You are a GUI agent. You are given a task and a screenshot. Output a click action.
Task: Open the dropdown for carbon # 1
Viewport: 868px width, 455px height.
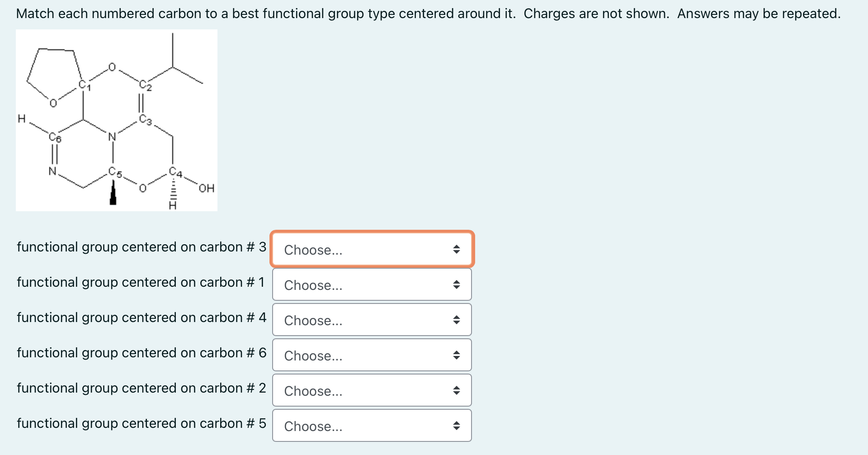[x=372, y=284]
